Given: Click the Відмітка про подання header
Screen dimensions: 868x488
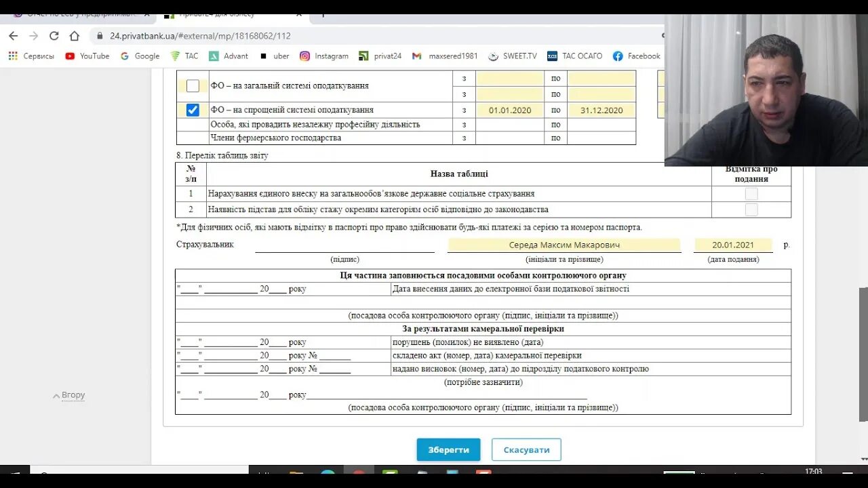Looking at the screenshot, I should [x=751, y=174].
